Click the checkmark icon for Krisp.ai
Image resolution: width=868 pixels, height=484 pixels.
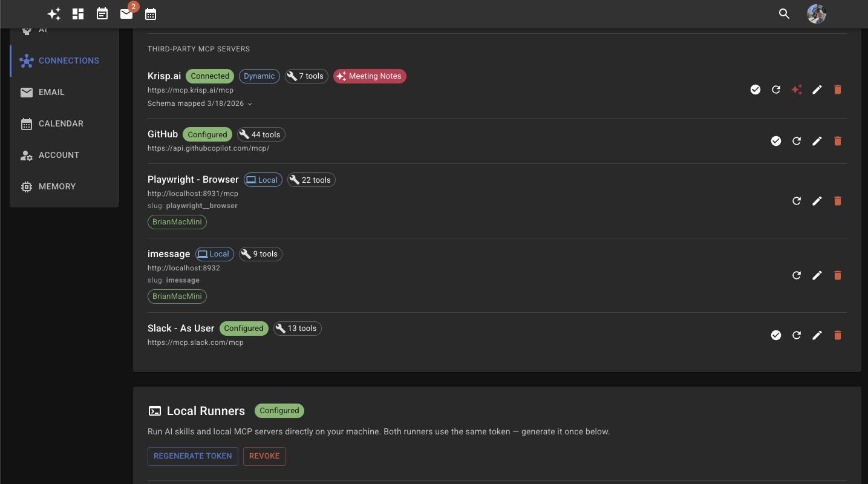click(x=755, y=90)
